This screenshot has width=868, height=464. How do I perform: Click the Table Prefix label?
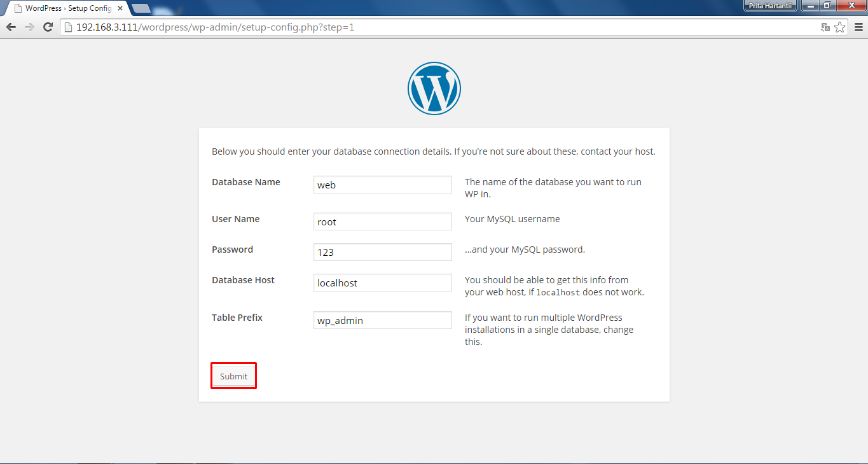237,318
